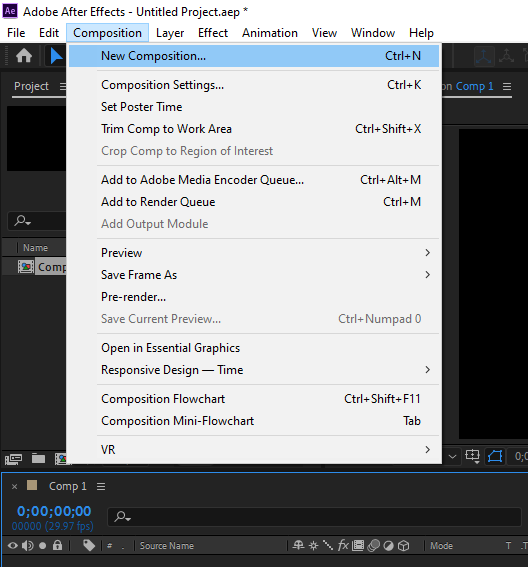Open the View menu
The image size is (528, 567).
pos(324,33)
